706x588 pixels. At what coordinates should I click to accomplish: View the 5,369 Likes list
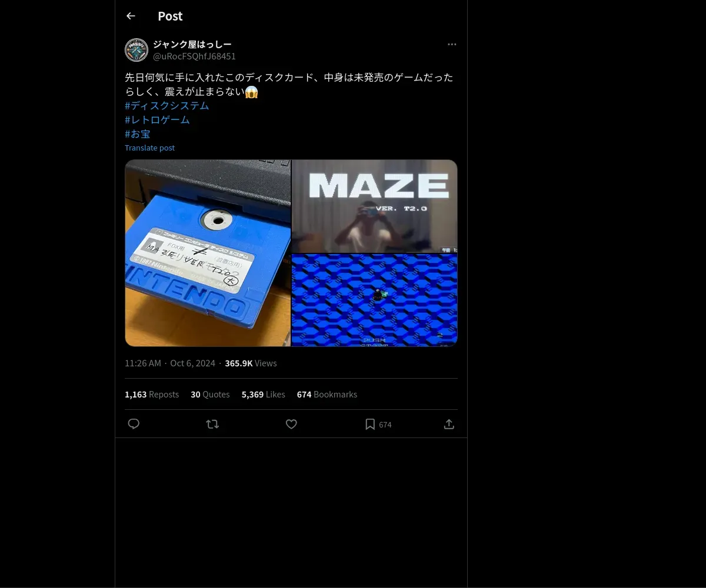pyautogui.click(x=264, y=395)
